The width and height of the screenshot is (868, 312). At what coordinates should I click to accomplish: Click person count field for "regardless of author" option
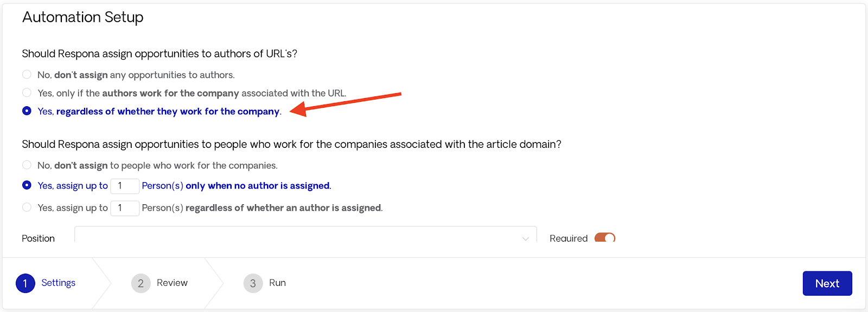click(125, 208)
